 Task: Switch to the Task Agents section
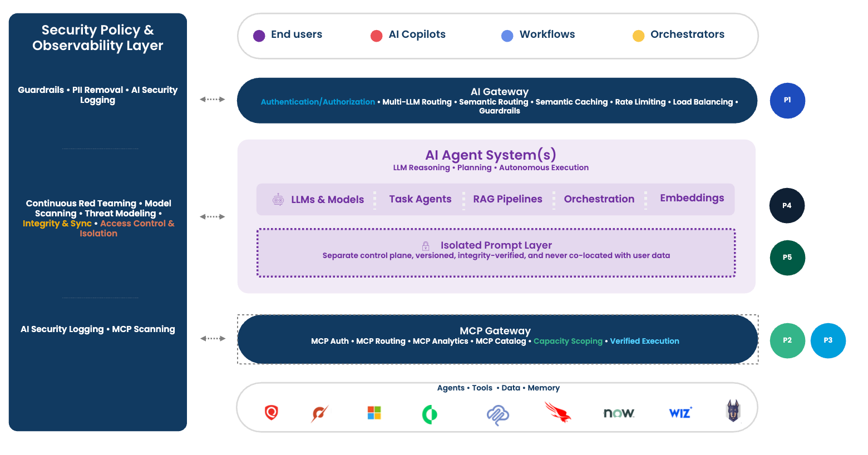420,199
